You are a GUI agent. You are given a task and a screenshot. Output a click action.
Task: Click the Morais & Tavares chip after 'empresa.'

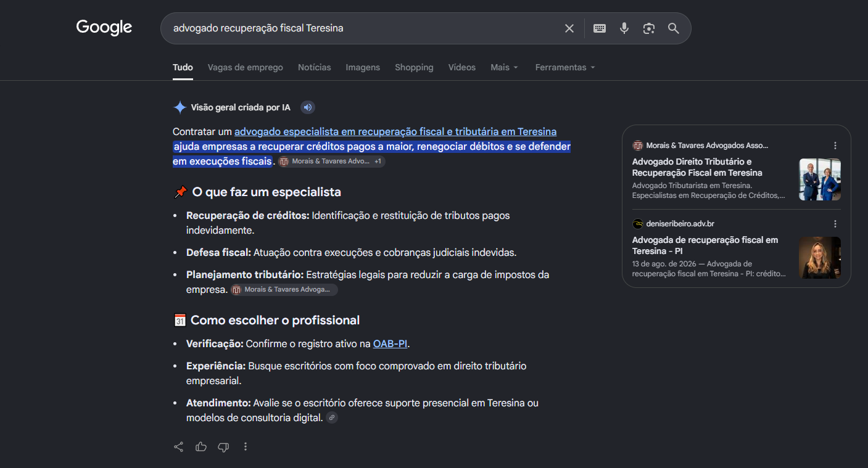284,289
